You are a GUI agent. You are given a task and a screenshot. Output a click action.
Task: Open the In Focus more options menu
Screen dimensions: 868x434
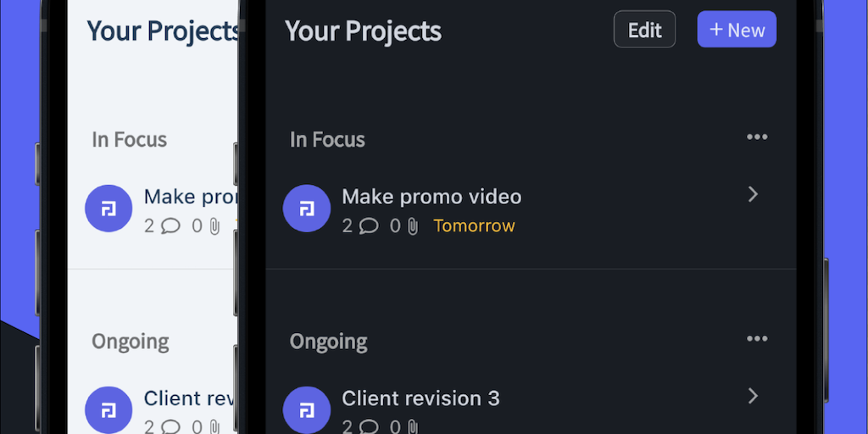click(756, 137)
